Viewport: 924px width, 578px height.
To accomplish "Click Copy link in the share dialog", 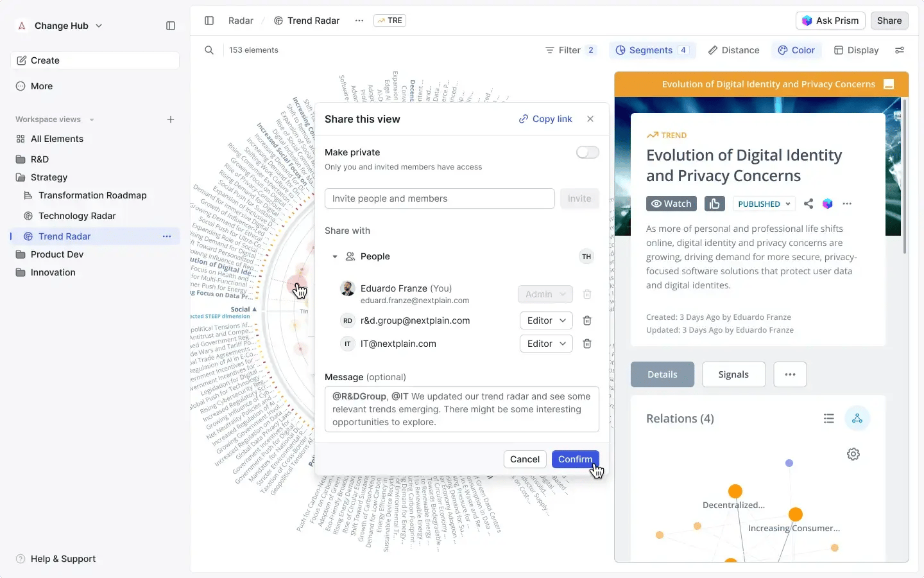I will click(545, 119).
